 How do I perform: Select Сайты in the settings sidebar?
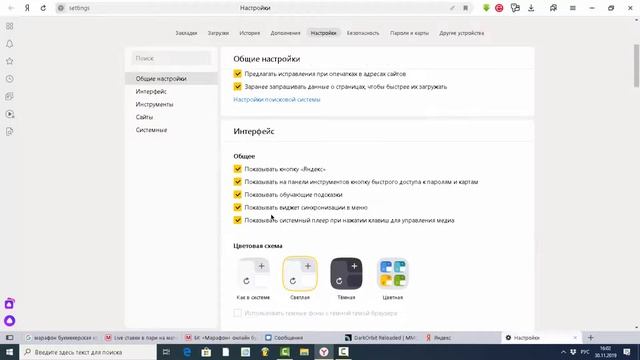(171, 117)
